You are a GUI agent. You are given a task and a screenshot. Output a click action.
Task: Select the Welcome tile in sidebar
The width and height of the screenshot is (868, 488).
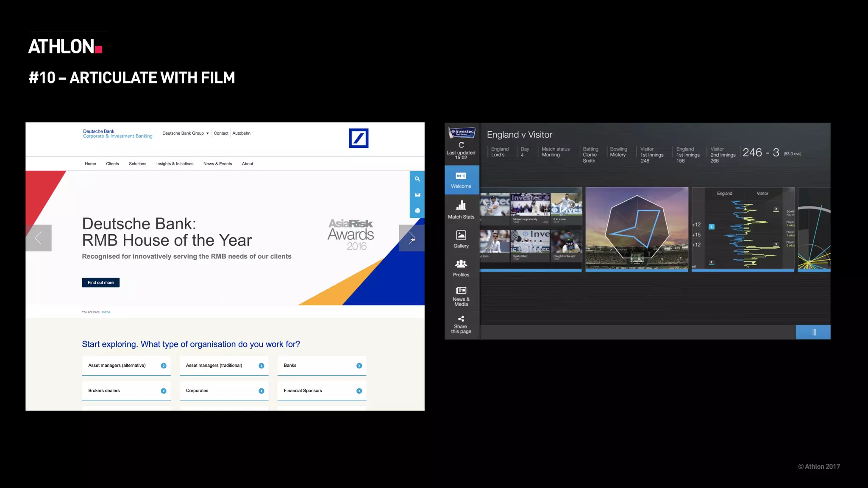[x=461, y=180]
